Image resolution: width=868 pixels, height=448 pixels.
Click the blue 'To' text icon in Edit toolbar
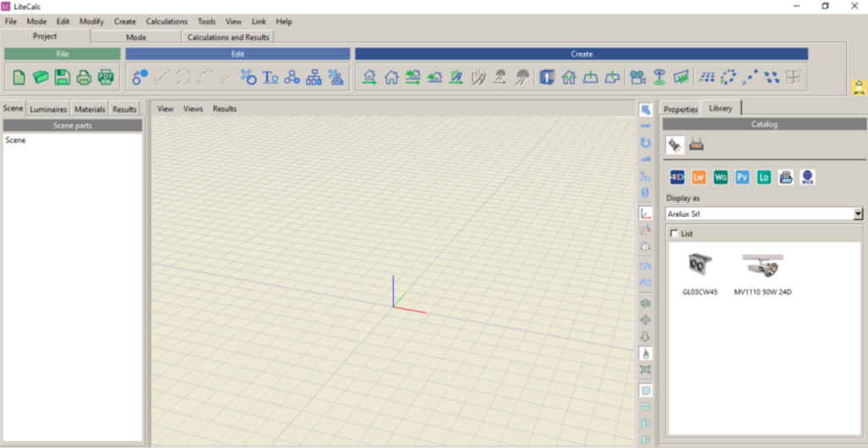tap(270, 77)
